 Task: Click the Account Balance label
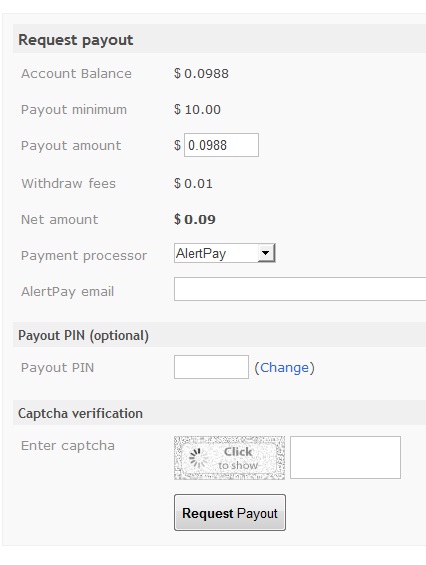(x=76, y=74)
